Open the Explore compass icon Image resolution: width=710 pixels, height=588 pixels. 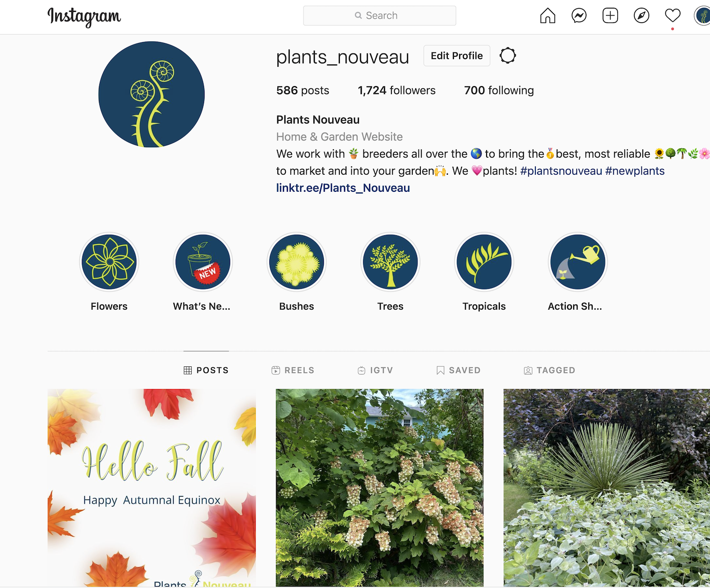[641, 16]
